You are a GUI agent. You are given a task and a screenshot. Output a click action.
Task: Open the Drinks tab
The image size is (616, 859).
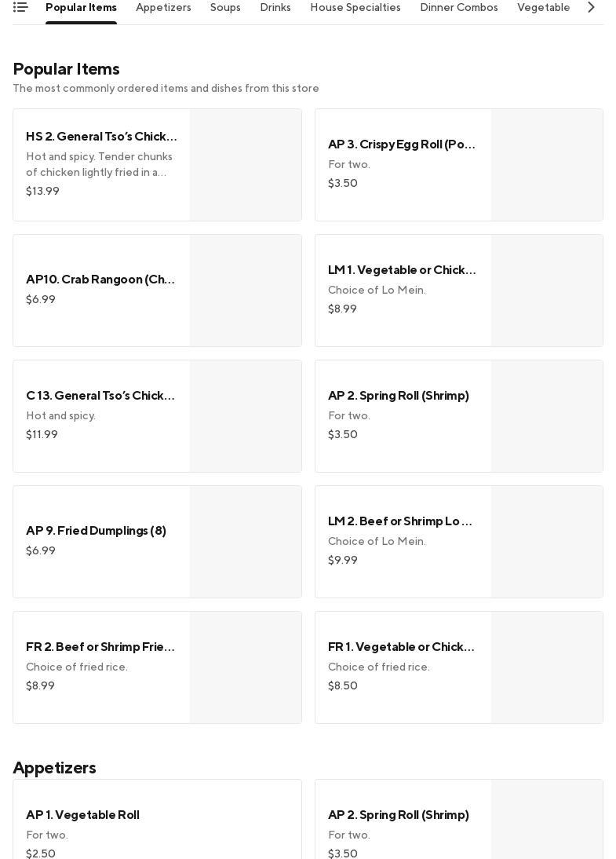[275, 8]
